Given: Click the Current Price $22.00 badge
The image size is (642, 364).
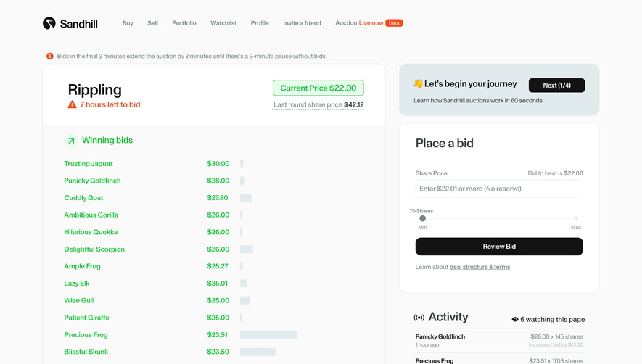Looking at the screenshot, I should point(318,88).
